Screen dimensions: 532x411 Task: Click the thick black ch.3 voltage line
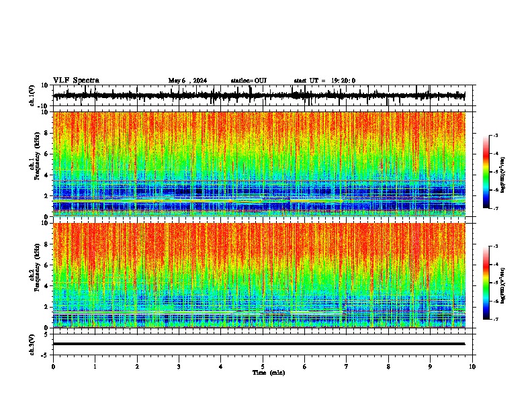[259, 344]
